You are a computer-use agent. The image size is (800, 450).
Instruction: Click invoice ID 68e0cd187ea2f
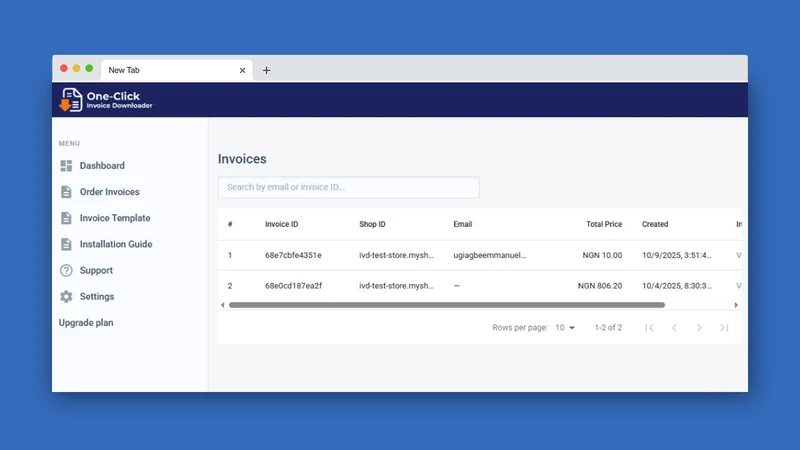[x=293, y=286]
